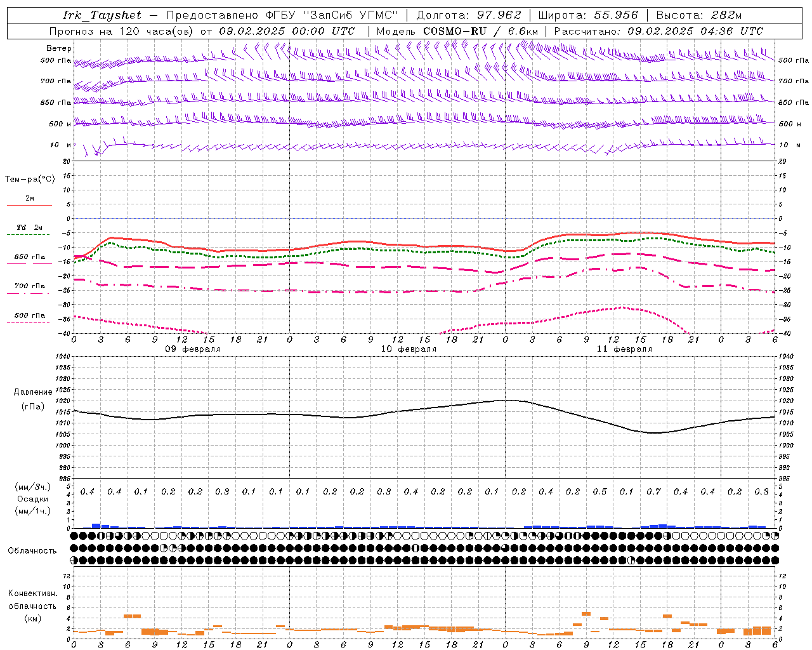Screen dimensions: 812x650
Task: Click the 'Модель COSMO-RU / 6.6км' text
Action: 457,31
